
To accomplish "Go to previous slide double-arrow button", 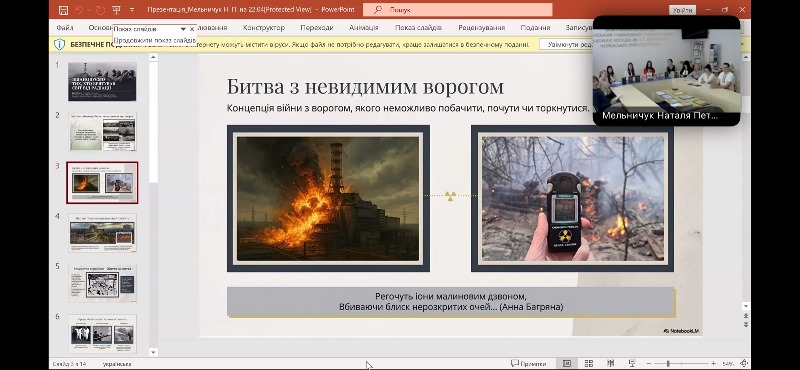I will [x=745, y=316].
